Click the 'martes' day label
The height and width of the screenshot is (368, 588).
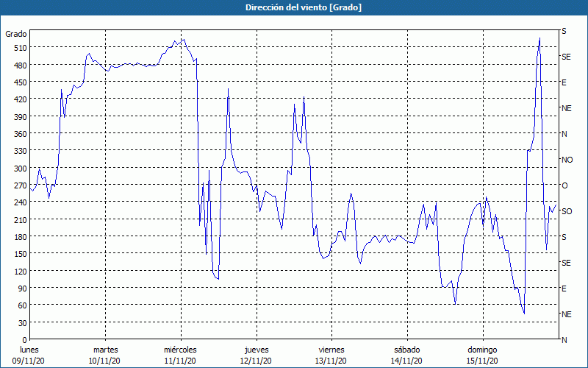[105, 350]
